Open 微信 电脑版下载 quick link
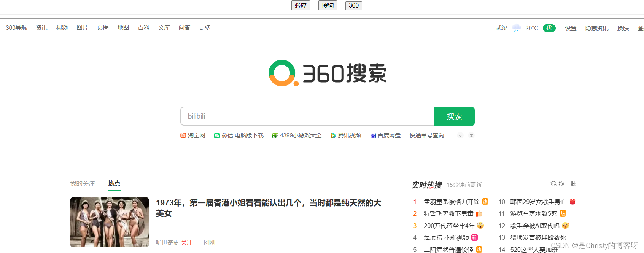 [243, 135]
